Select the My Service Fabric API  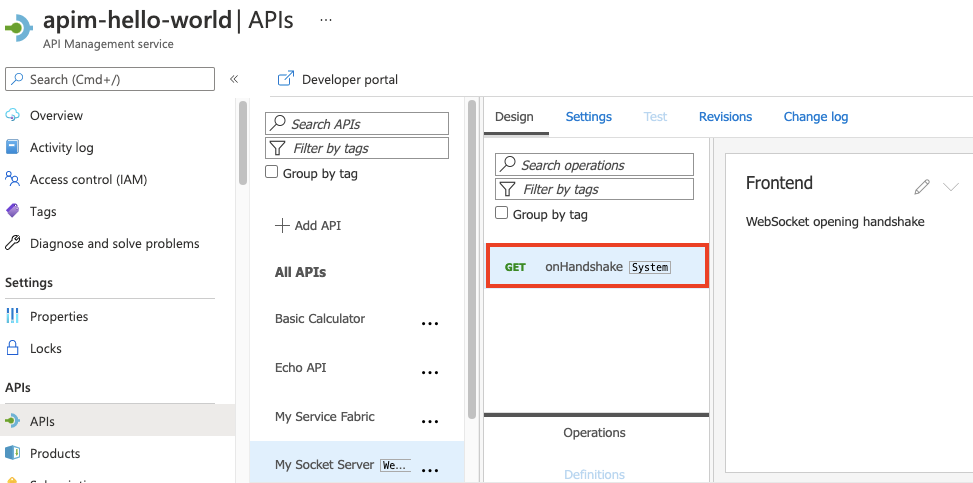325,417
